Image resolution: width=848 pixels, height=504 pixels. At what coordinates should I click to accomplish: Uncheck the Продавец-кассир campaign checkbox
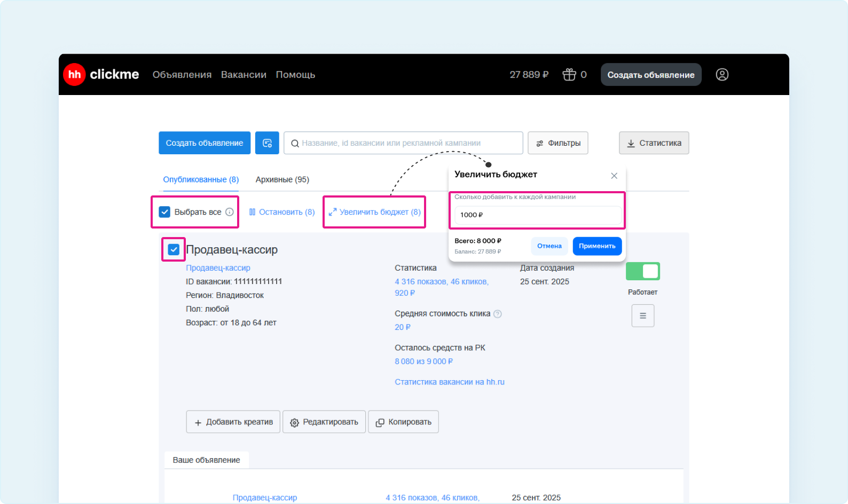(x=174, y=249)
